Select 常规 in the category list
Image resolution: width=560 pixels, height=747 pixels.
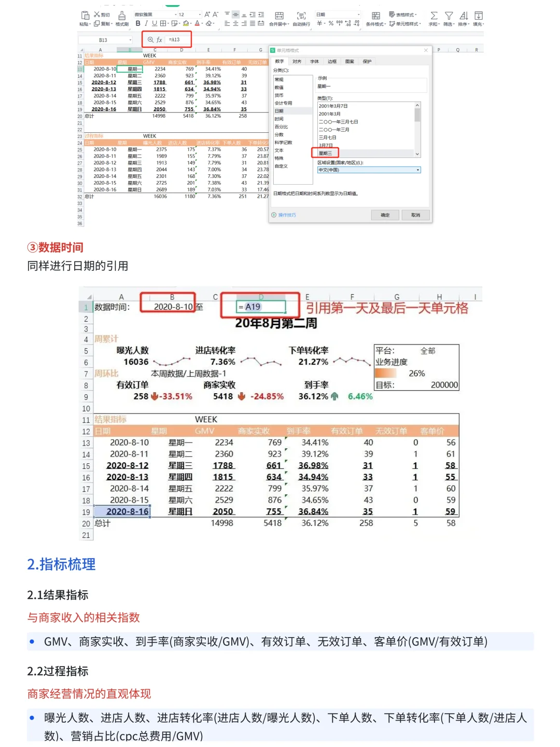[293, 79]
